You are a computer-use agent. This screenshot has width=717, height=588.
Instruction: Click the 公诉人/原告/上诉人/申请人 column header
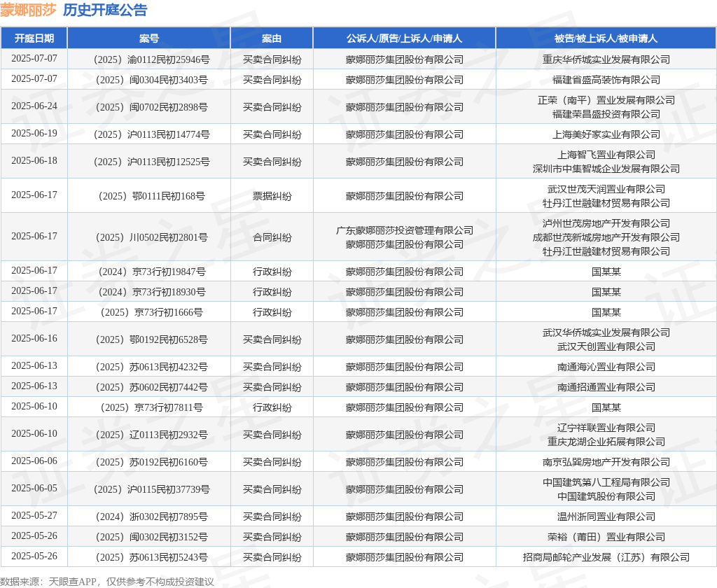pos(404,38)
